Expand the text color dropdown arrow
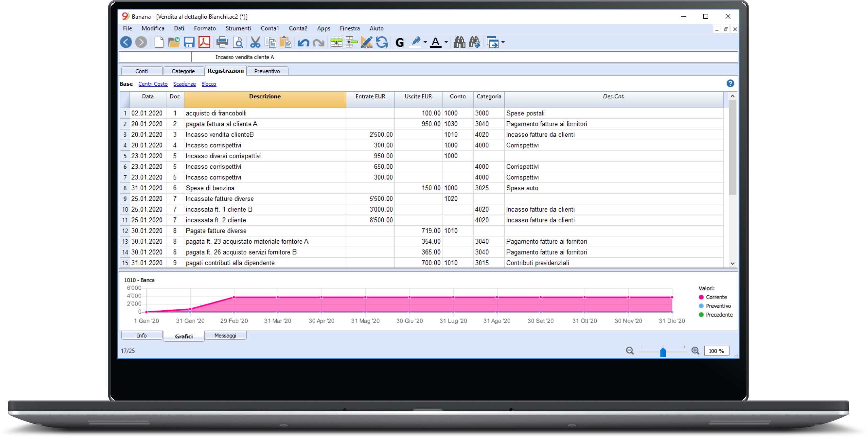 [x=446, y=42]
